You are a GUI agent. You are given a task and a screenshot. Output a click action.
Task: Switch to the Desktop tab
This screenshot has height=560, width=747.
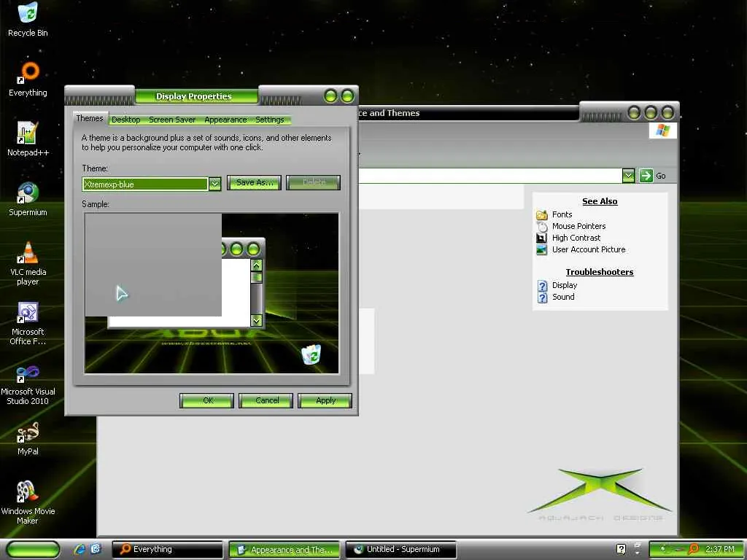(x=125, y=120)
